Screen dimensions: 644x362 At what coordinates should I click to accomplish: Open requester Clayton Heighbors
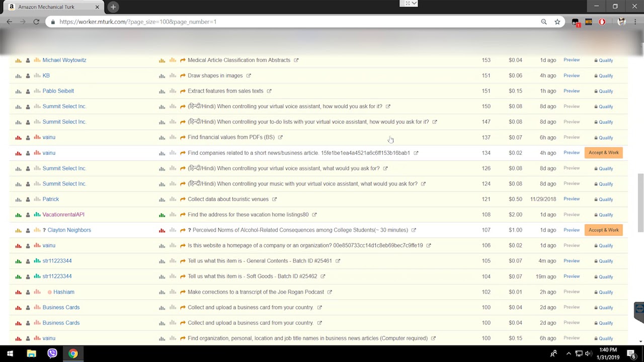tap(69, 230)
